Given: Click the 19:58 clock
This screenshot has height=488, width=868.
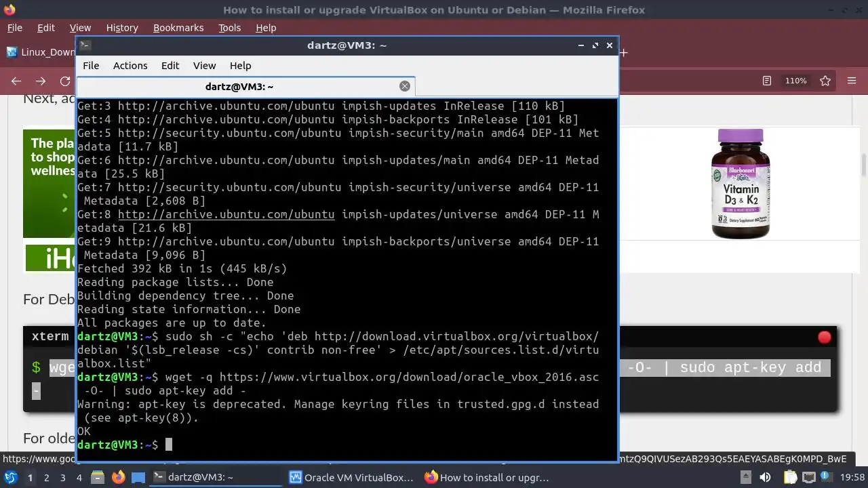Looking at the screenshot, I should 852,478.
